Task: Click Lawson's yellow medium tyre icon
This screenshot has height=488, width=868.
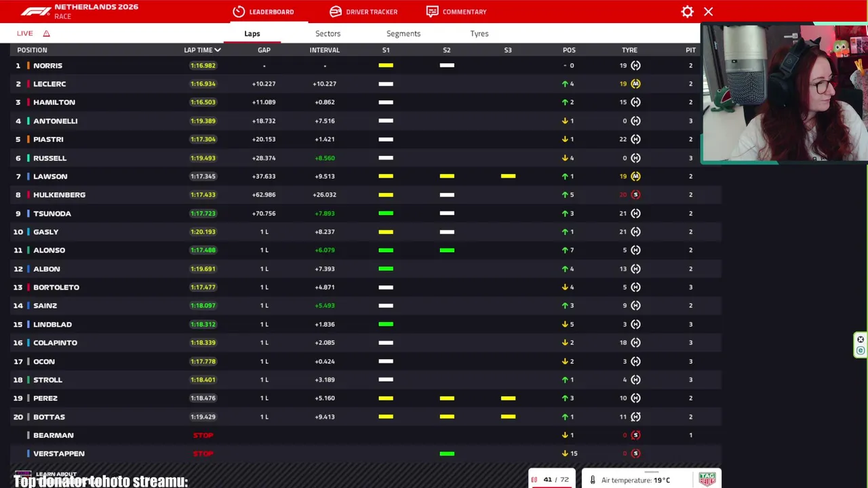Action: pyautogui.click(x=635, y=176)
